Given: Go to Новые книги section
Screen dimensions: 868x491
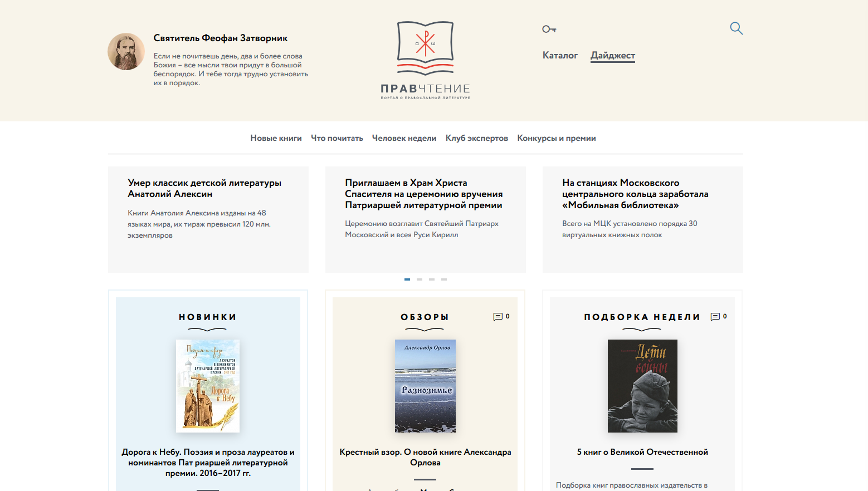Looking at the screenshot, I should pyautogui.click(x=276, y=138).
